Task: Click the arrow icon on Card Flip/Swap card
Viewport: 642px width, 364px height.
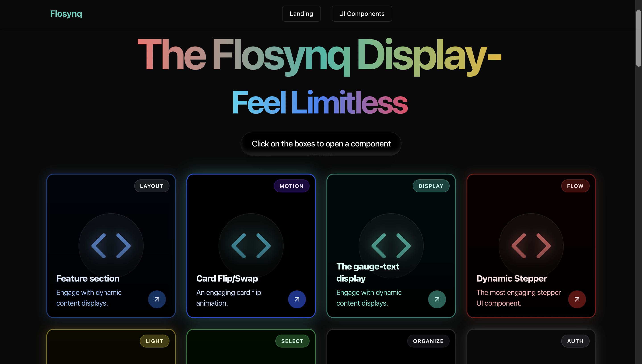Action: click(x=297, y=299)
